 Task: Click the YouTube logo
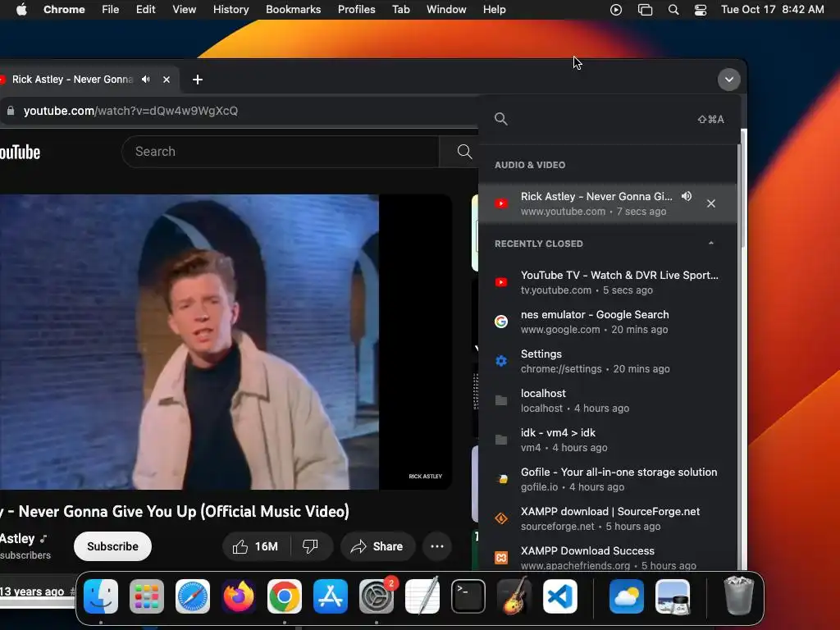click(20, 152)
